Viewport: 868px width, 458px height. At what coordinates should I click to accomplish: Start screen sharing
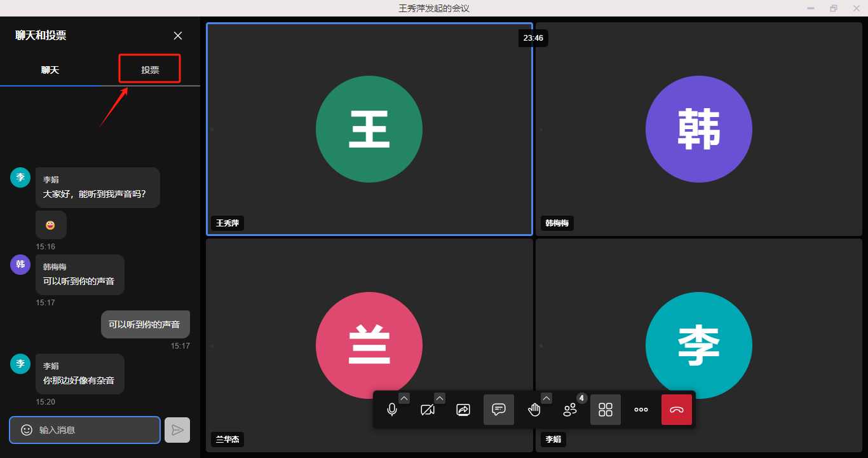pos(463,410)
